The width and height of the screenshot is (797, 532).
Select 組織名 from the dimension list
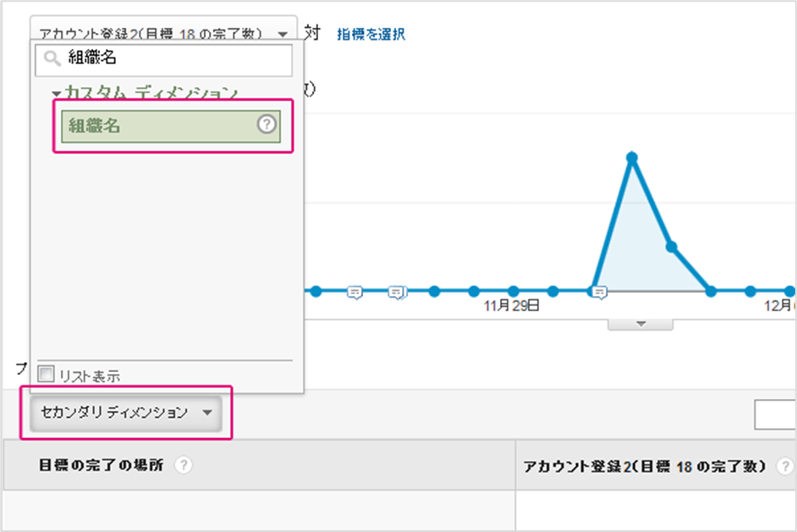pyautogui.click(x=161, y=126)
